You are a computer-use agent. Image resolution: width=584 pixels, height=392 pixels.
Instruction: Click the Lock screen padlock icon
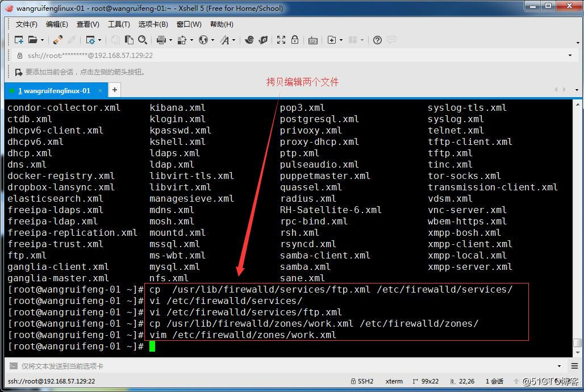click(295, 40)
